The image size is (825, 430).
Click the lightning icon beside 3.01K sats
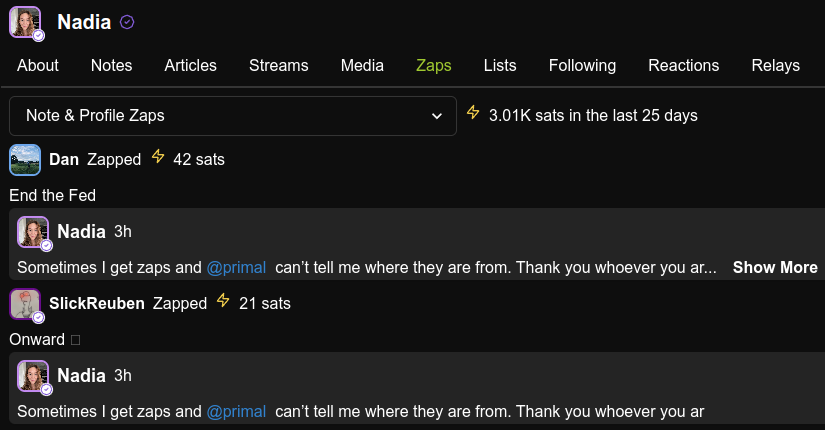pos(474,114)
